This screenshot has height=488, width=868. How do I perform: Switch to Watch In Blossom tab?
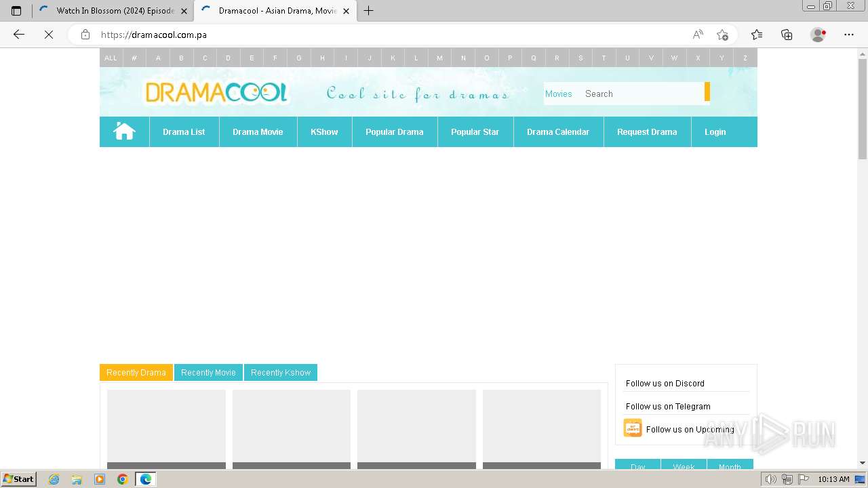pyautogui.click(x=113, y=11)
